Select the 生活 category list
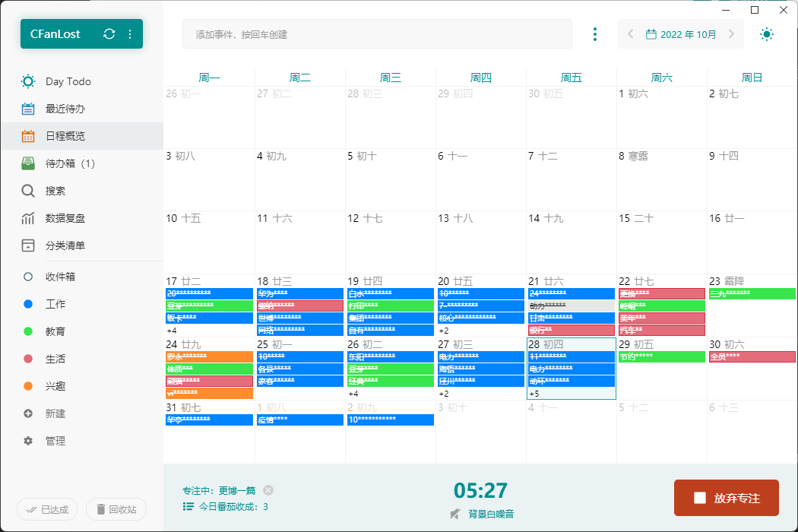 pos(82,359)
